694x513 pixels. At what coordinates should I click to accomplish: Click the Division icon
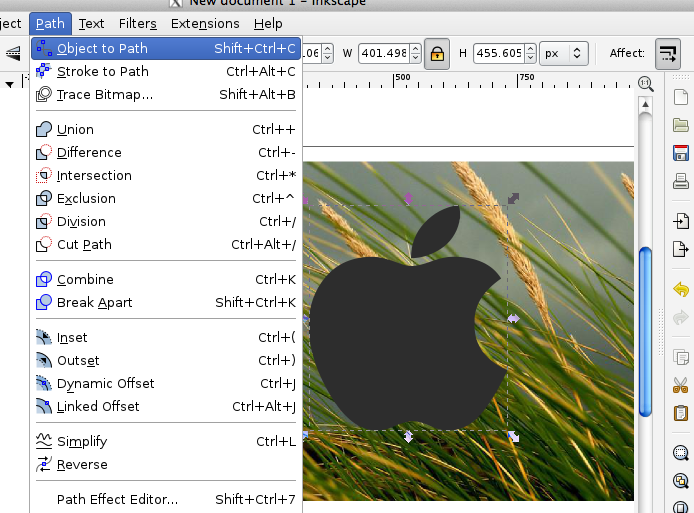coord(44,221)
